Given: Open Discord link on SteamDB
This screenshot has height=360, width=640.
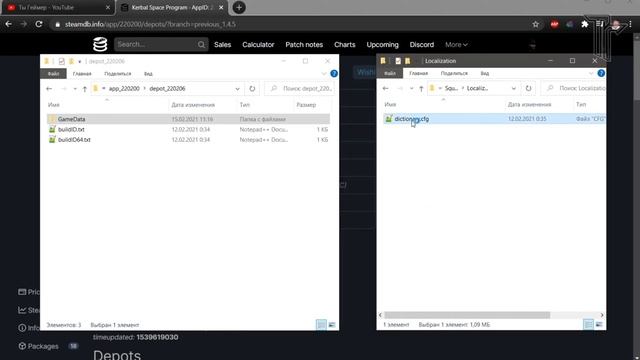Looking at the screenshot, I should (x=422, y=44).
